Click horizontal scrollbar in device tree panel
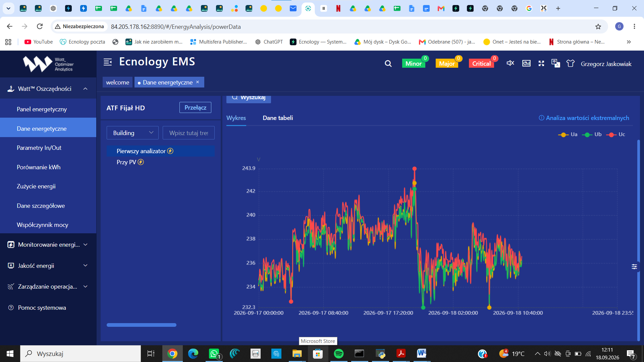This screenshot has width=644, height=362. [x=141, y=325]
